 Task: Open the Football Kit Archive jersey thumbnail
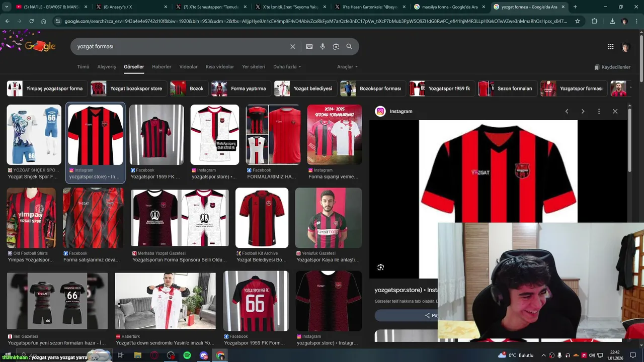(262, 218)
